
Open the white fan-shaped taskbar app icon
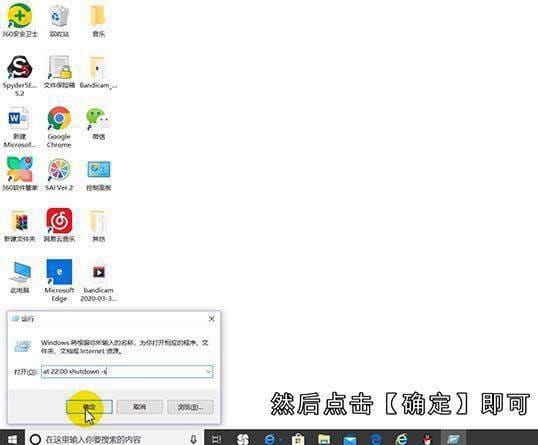(243, 439)
